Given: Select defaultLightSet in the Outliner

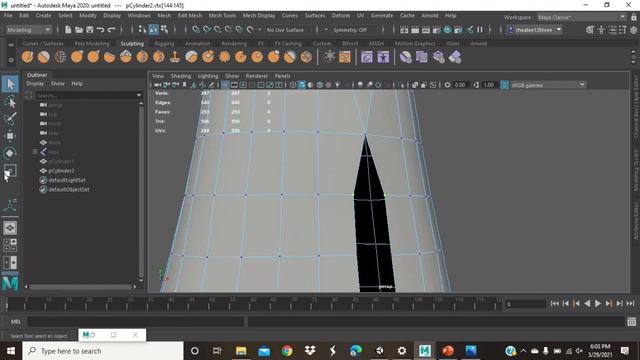Looking at the screenshot, I should (67, 180).
